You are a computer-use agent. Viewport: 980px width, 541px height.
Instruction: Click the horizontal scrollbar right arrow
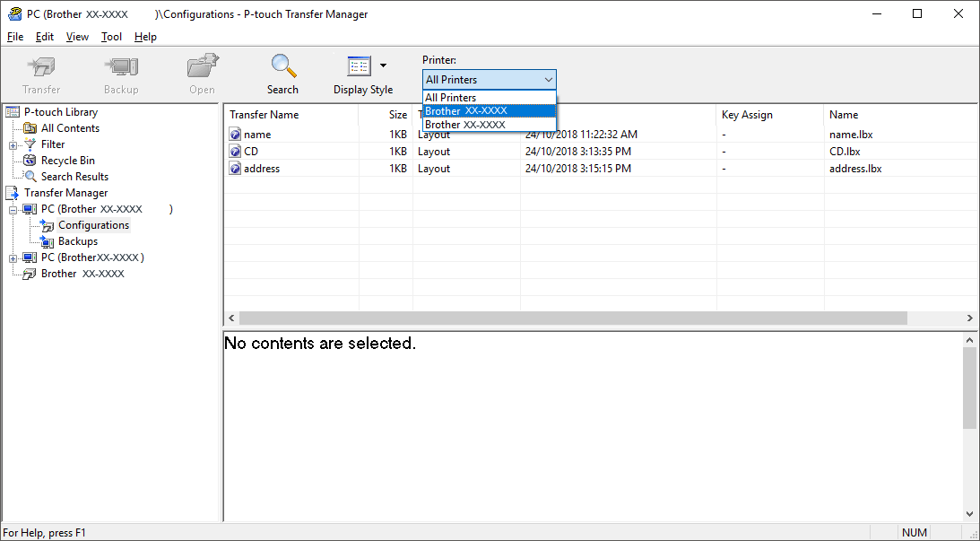point(969,318)
